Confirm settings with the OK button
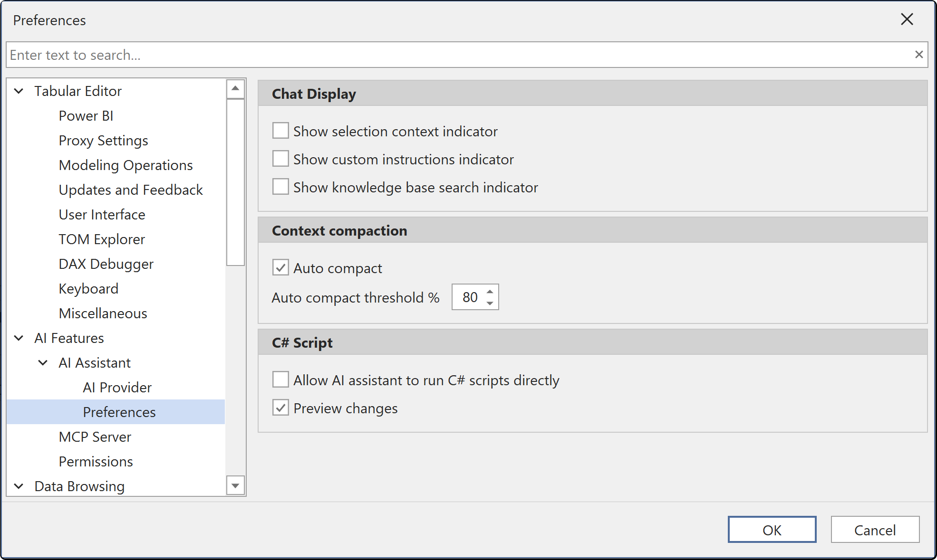 pyautogui.click(x=772, y=530)
